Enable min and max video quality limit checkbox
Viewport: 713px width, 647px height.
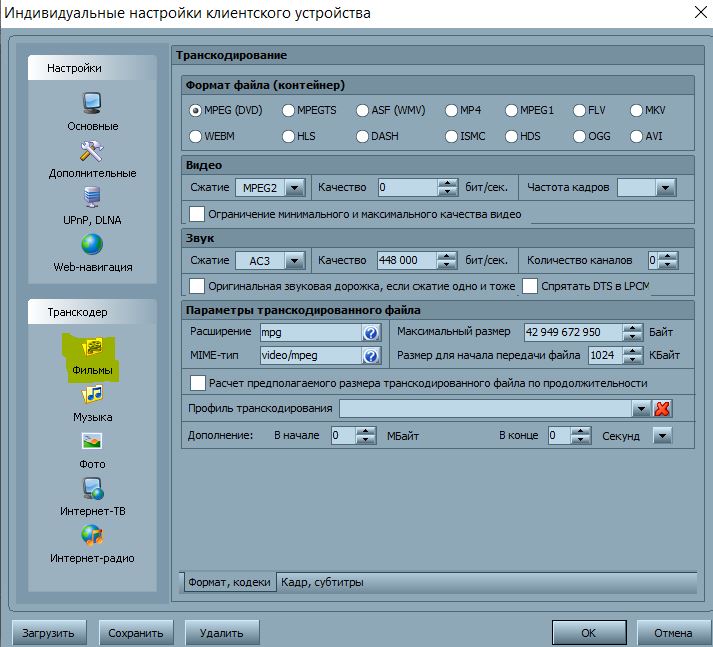197,213
